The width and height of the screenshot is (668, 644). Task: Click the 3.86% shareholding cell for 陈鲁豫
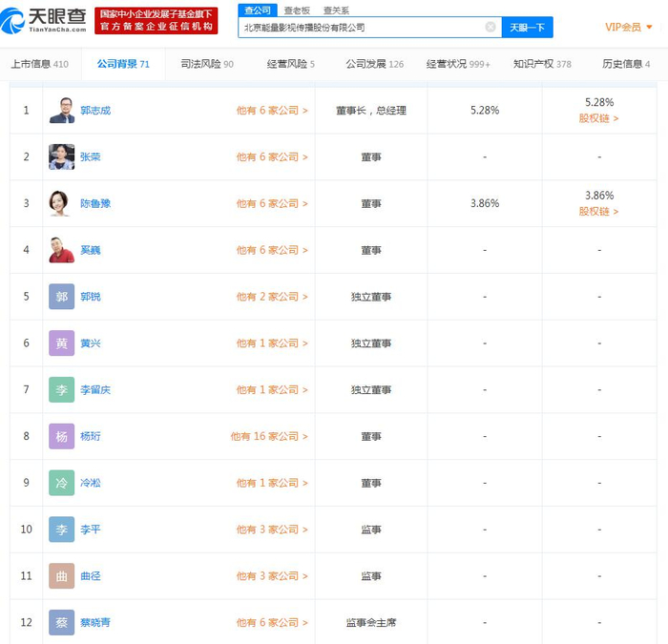485,203
